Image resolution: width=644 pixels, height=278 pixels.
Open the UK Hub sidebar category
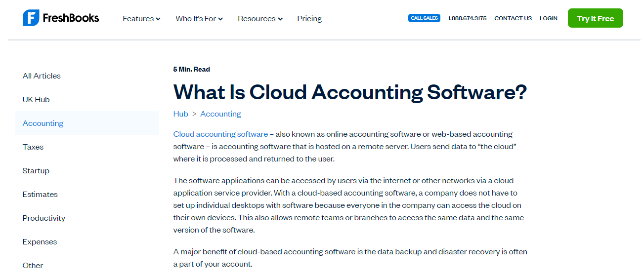[x=36, y=100]
